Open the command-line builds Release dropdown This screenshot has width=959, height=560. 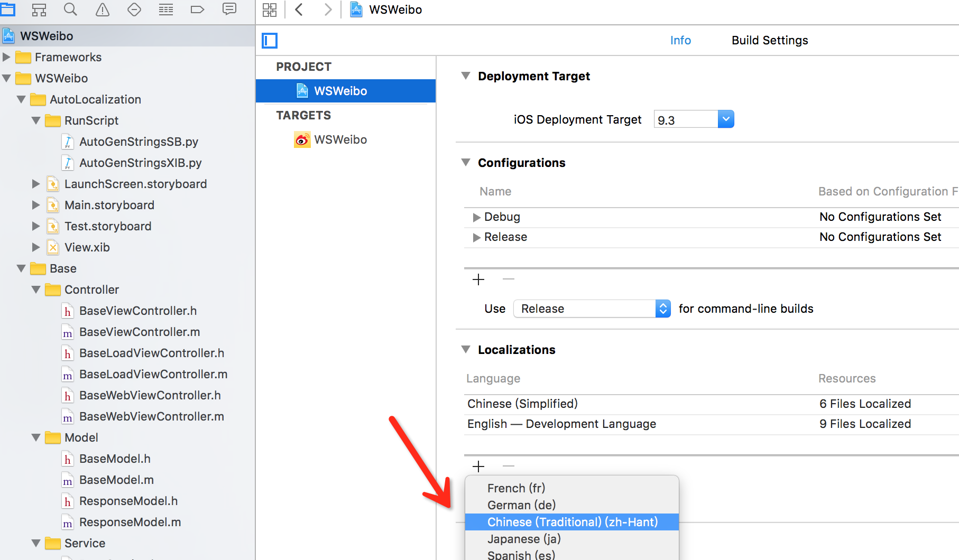tap(592, 309)
